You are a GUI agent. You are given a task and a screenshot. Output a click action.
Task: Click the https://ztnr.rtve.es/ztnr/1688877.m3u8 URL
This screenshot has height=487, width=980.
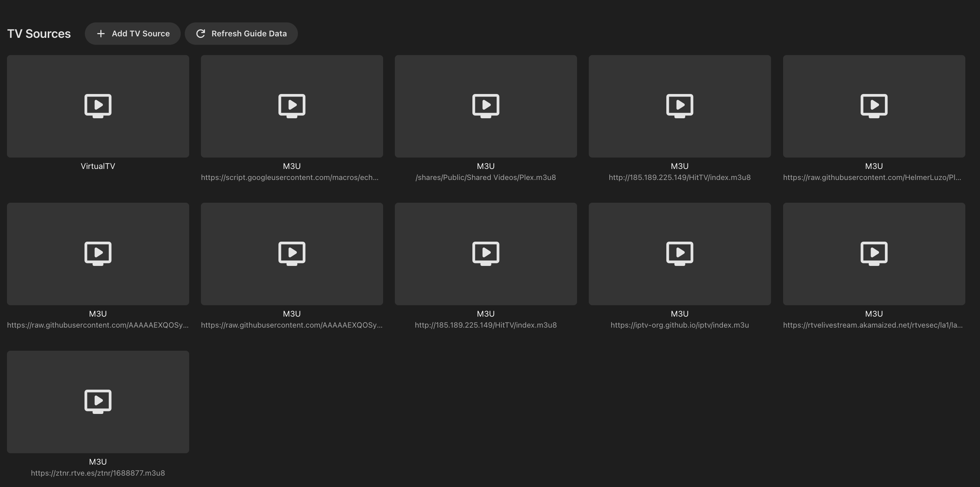[x=98, y=473]
